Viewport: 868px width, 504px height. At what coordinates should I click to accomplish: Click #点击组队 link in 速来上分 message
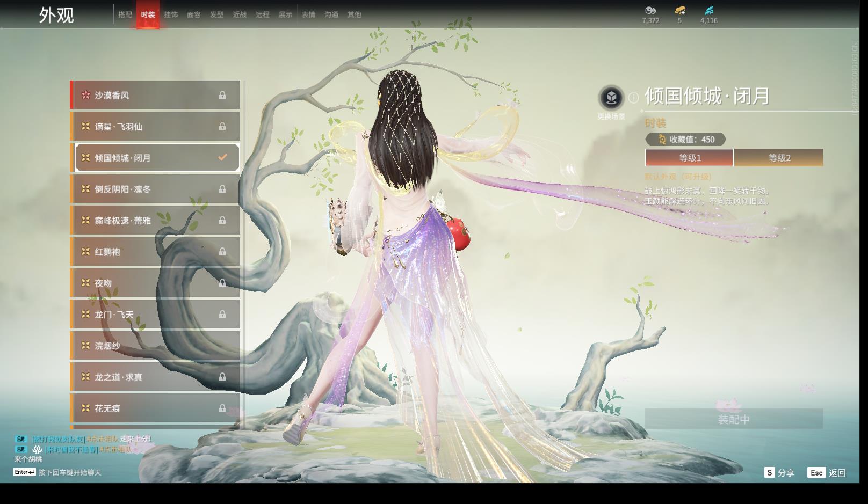coord(103,439)
